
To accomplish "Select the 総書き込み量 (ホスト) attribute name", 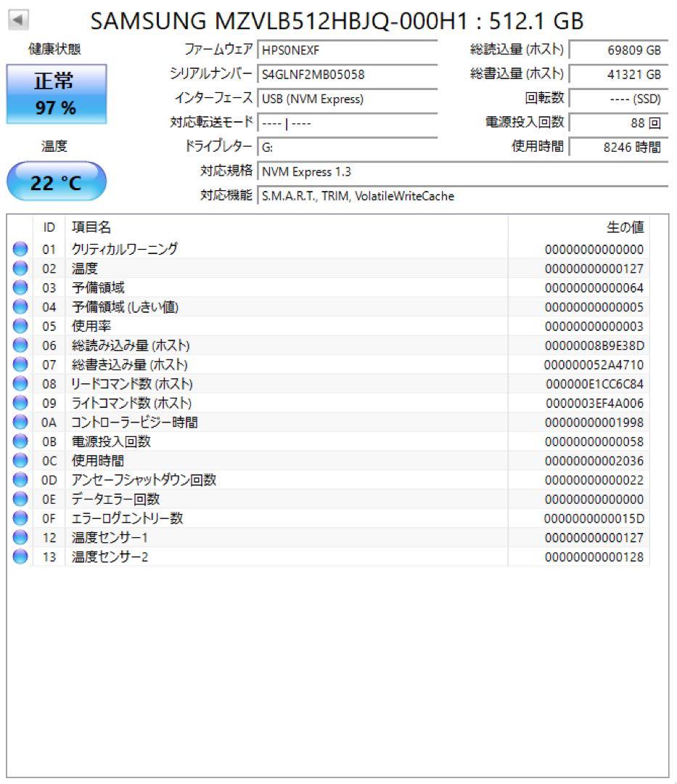I will click(129, 364).
